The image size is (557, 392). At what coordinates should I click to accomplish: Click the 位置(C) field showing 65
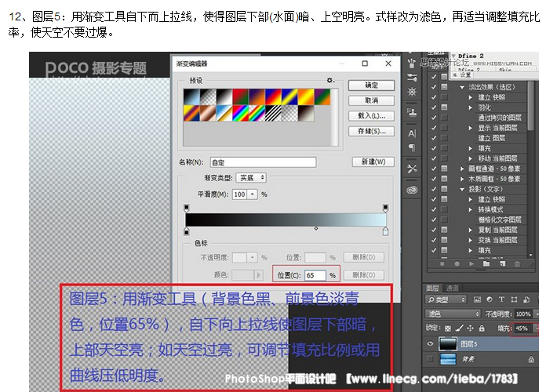(315, 275)
